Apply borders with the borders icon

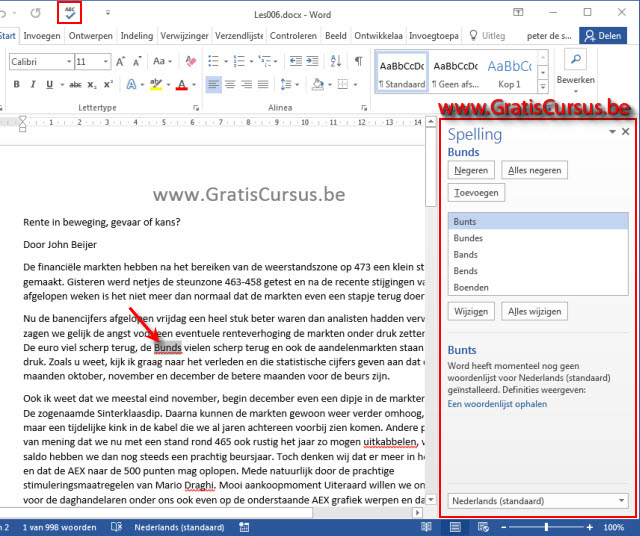(x=343, y=85)
